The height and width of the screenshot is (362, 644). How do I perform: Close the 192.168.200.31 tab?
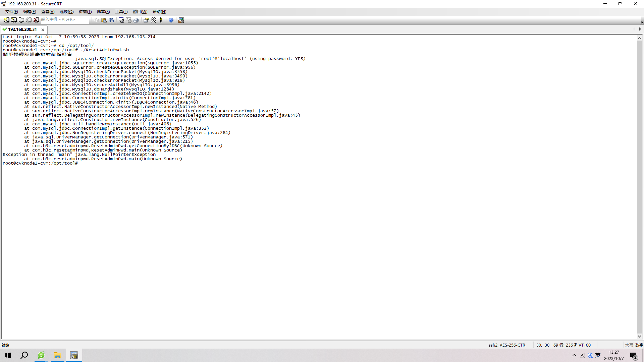pos(43,29)
